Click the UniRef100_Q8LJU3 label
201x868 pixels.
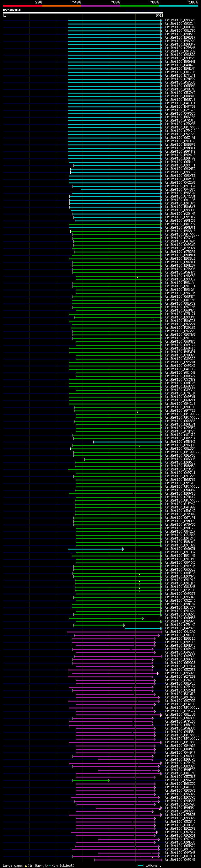click(180, 715)
